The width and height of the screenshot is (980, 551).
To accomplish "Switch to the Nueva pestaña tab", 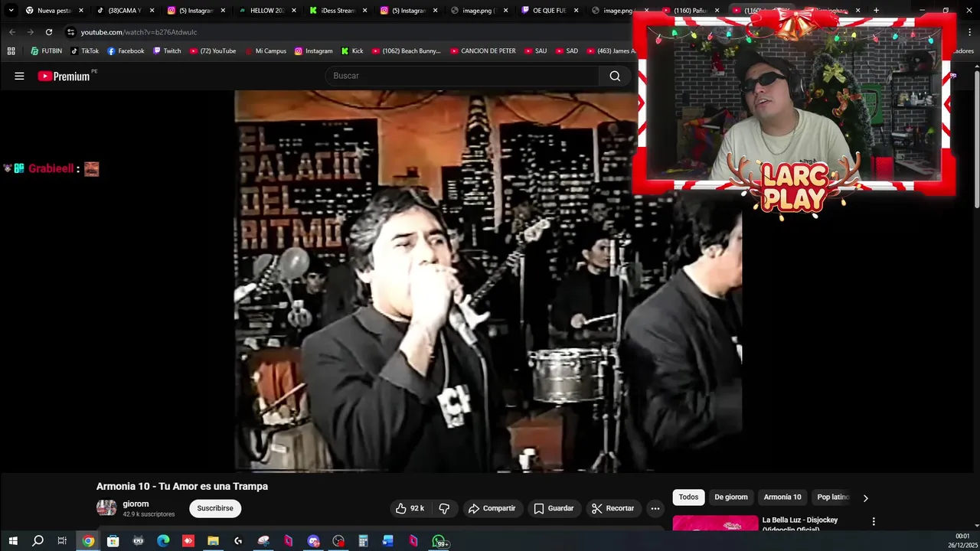I will [x=54, y=11].
